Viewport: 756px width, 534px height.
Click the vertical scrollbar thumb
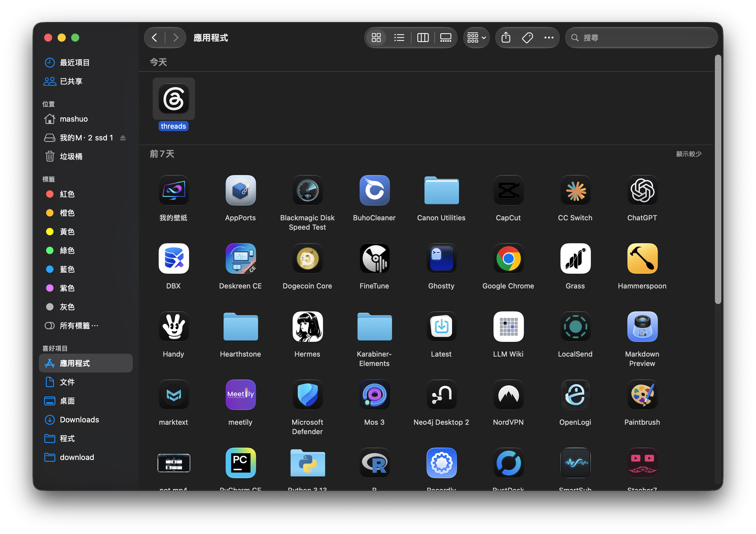pyautogui.click(x=718, y=179)
